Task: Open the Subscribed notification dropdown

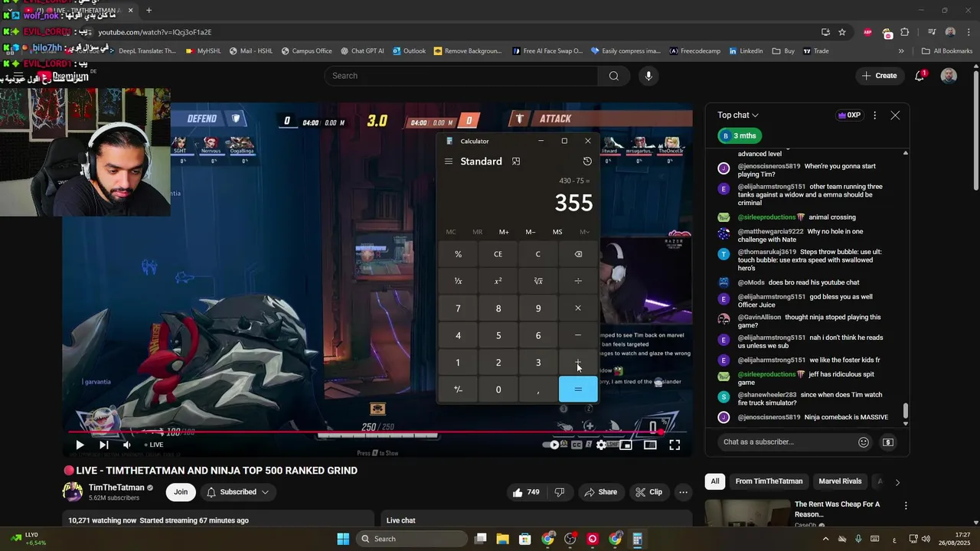Action: point(238,492)
